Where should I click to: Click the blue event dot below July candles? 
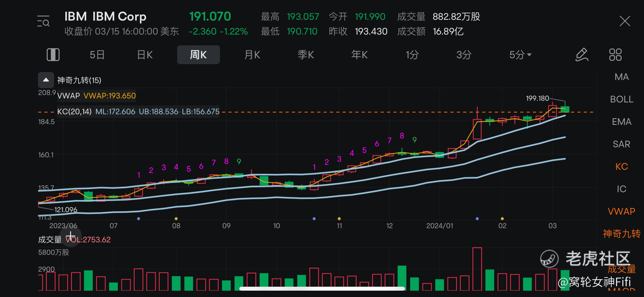(139, 219)
